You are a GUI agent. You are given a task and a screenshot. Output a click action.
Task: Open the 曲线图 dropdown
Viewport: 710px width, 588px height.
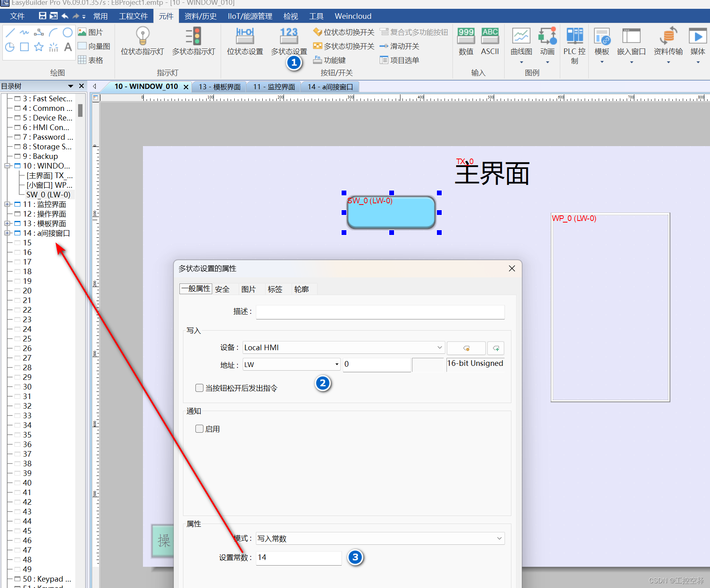(521, 62)
